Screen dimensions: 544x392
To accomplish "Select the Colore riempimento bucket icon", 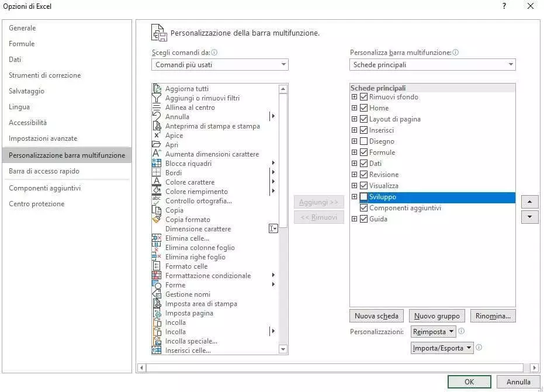I will coord(156,192).
